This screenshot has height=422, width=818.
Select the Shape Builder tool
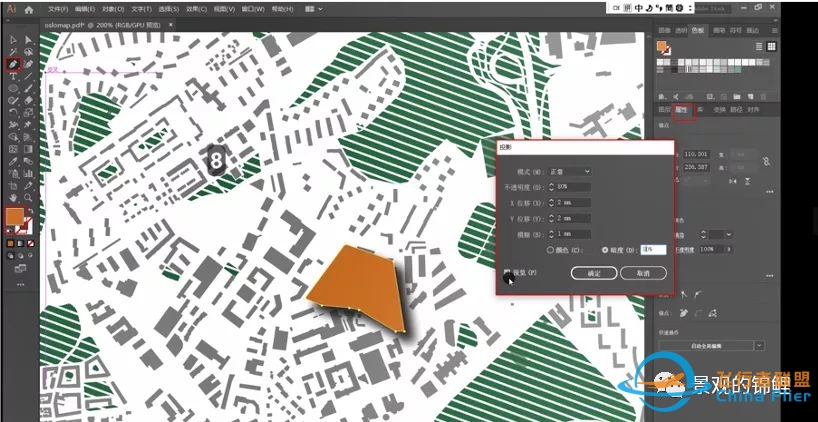13,137
